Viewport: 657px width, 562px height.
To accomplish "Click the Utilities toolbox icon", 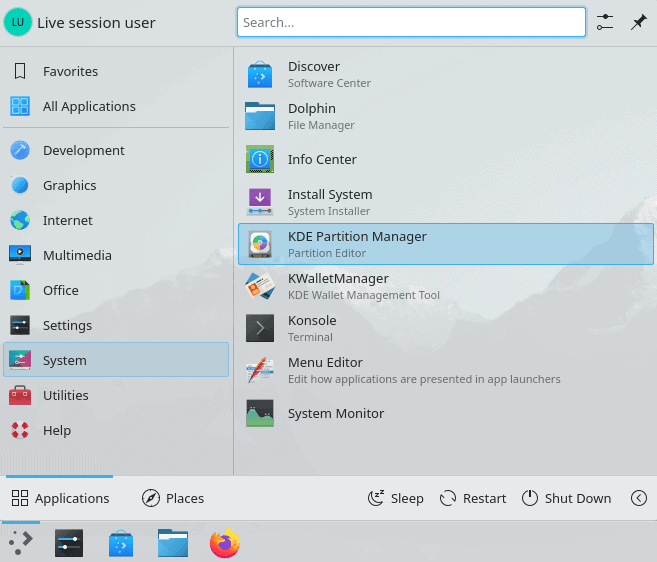I will coord(20,395).
